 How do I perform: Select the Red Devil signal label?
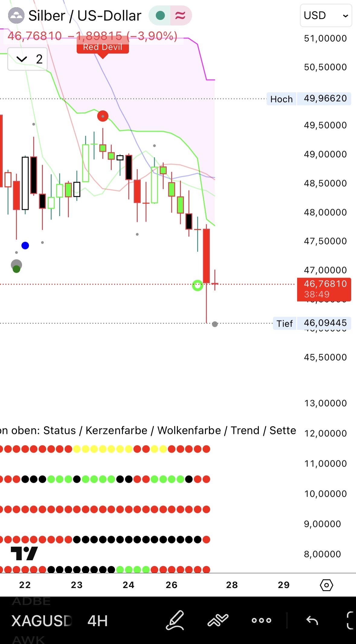tap(103, 47)
